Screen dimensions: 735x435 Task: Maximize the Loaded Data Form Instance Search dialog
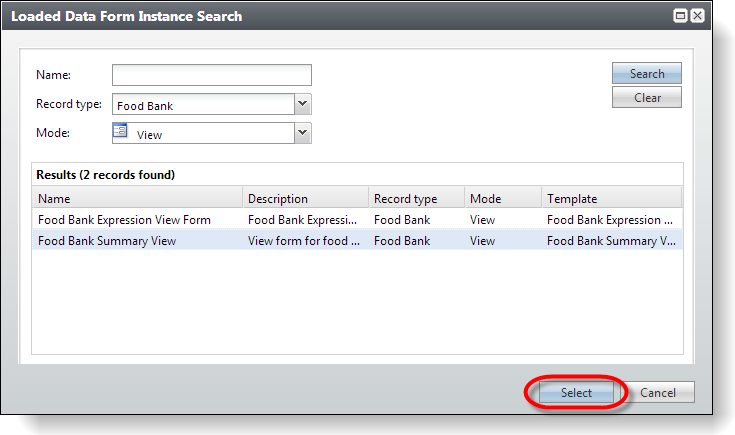point(680,16)
